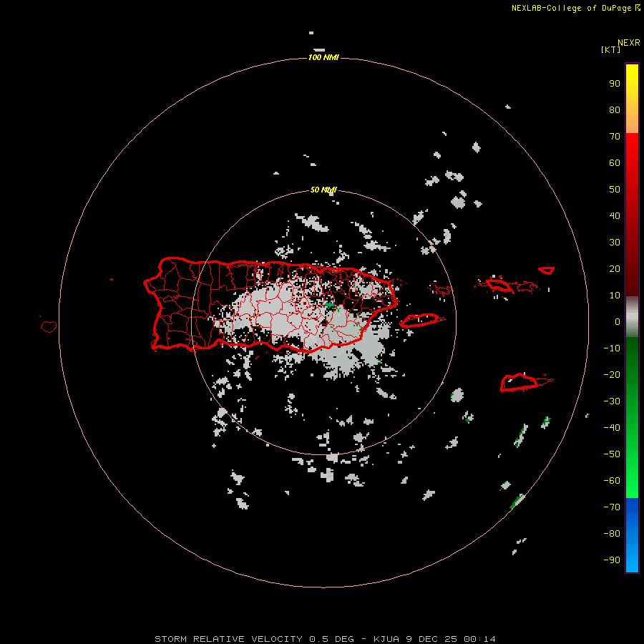Screen dimensions: 644x644
Task: Click the -50 value on the velocity scale
Action: click(x=612, y=454)
